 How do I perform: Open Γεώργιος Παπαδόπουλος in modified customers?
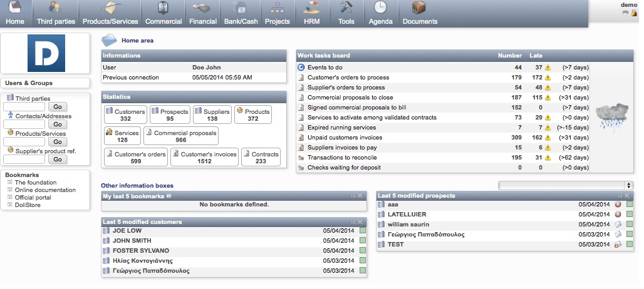151,271
